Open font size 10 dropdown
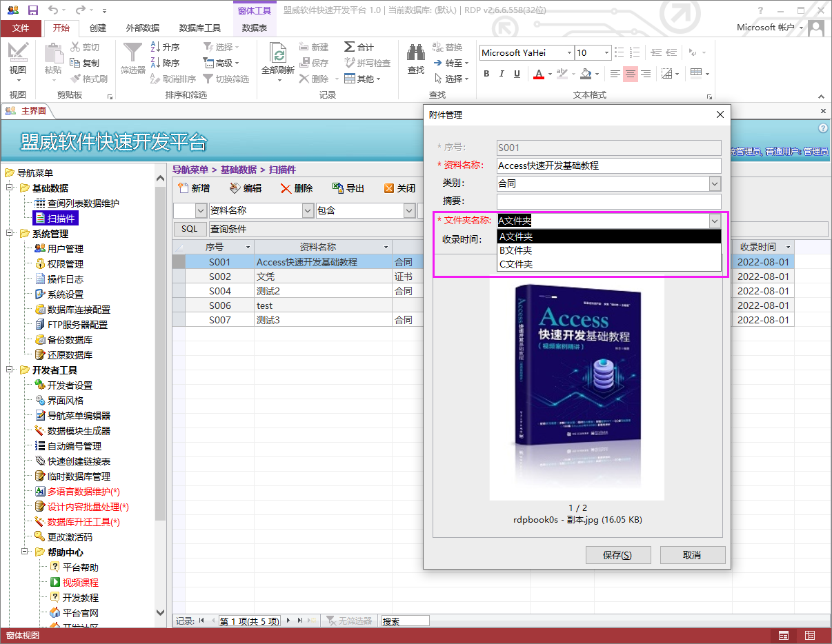The width and height of the screenshot is (832, 644). click(606, 52)
